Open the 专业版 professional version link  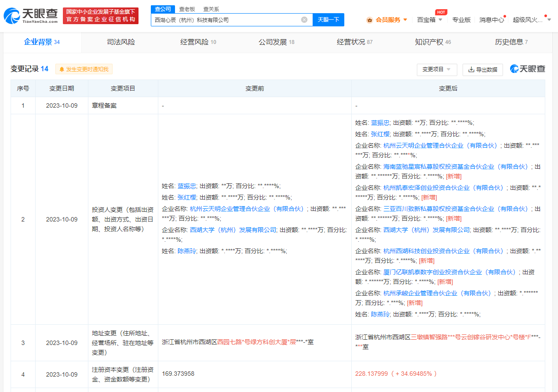coord(461,20)
